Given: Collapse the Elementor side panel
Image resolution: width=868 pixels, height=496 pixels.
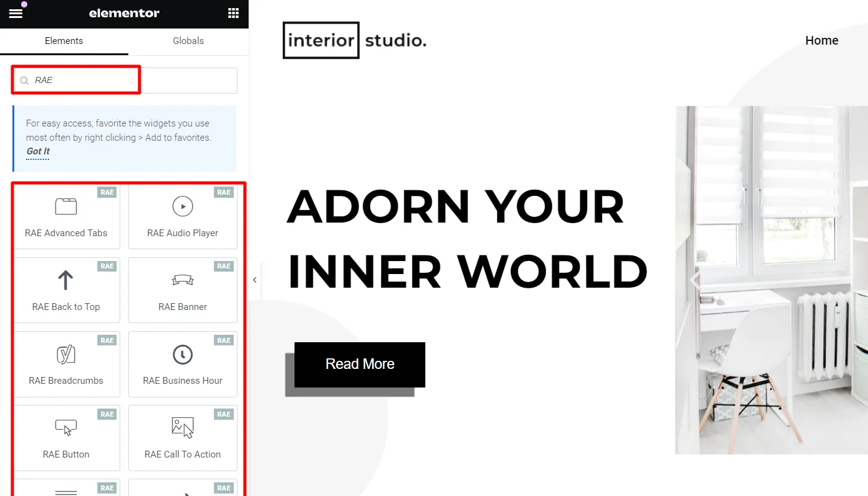Looking at the screenshot, I should 254,279.
